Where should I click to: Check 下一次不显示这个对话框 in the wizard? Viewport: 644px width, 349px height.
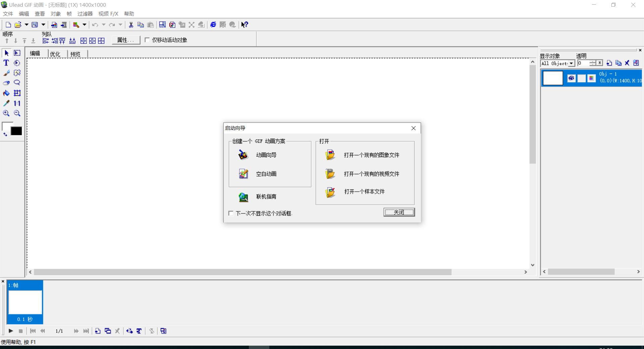230,213
